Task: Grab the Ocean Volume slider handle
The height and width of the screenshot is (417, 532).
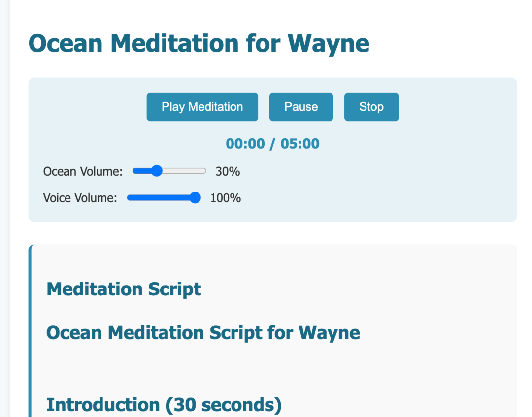Action: (157, 171)
